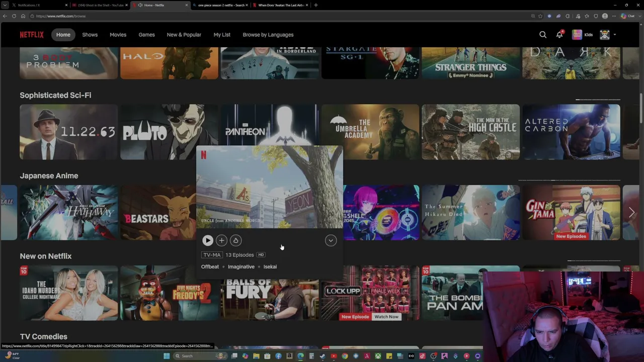The width and height of the screenshot is (644, 362).
Task: Open Google Chrome from the taskbar
Action: tap(345, 356)
